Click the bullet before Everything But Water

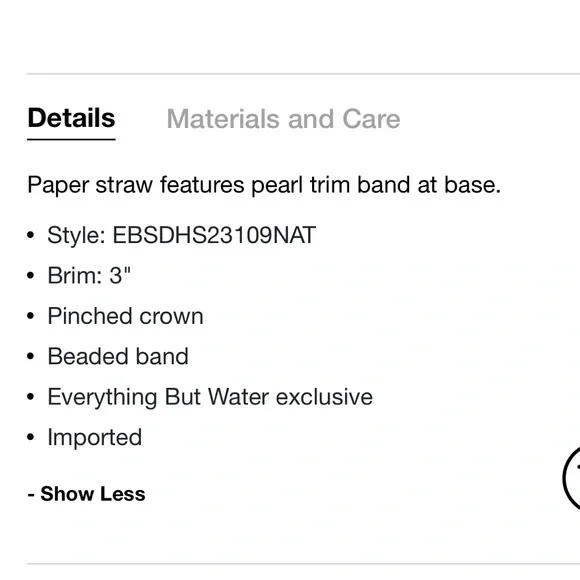[31, 397]
